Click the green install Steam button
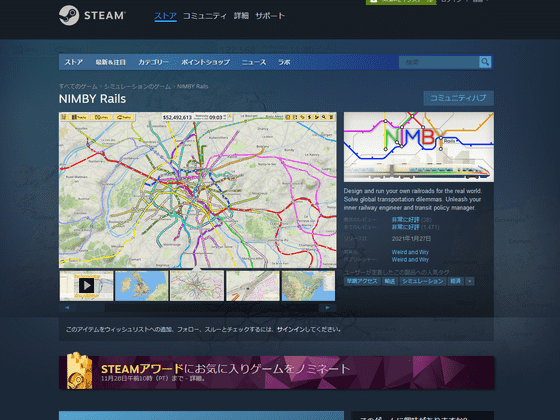The width and height of the screenshot is (560, 420). point(401,2)
